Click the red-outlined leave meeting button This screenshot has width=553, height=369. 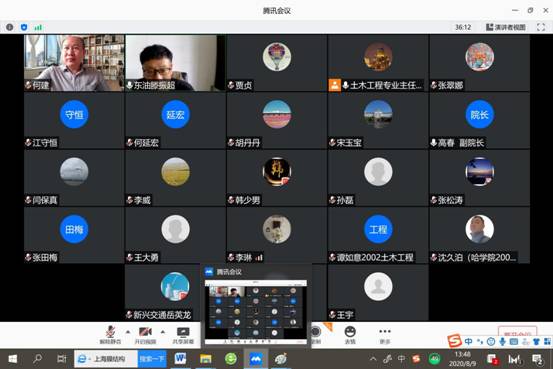(x=517, y=332)
